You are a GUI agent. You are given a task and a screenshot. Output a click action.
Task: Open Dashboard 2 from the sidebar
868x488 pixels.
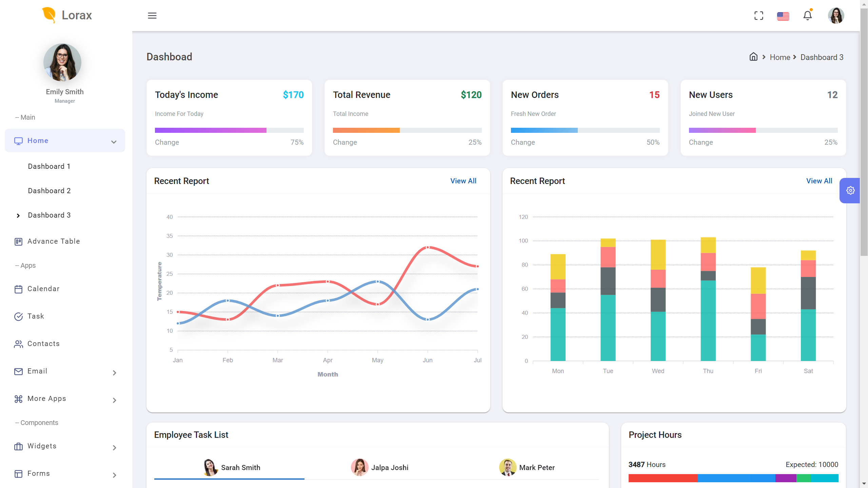tap(49, 190)
